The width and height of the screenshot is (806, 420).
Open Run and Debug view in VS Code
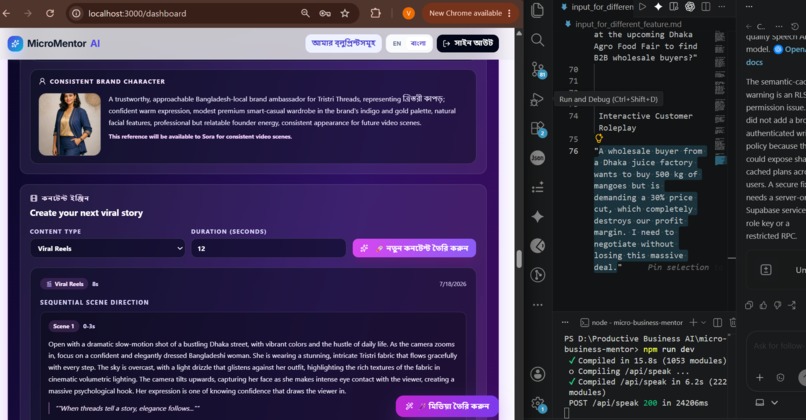[x=538, y=99]
